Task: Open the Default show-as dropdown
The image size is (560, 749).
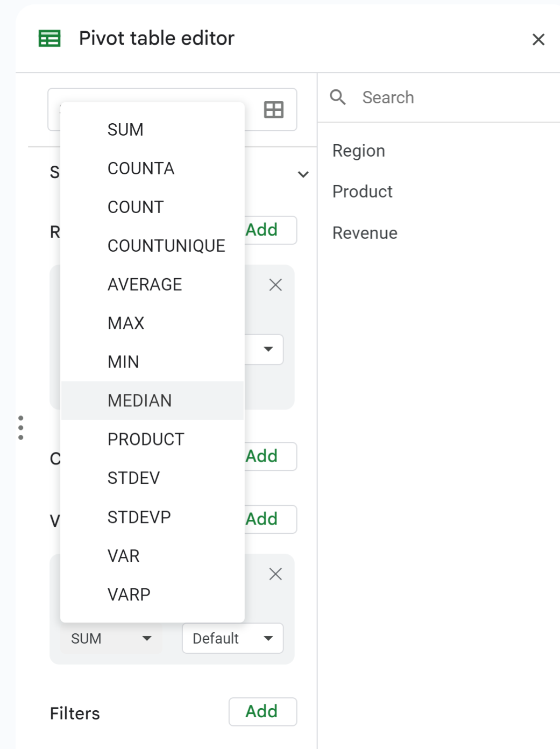Action: 233,639
